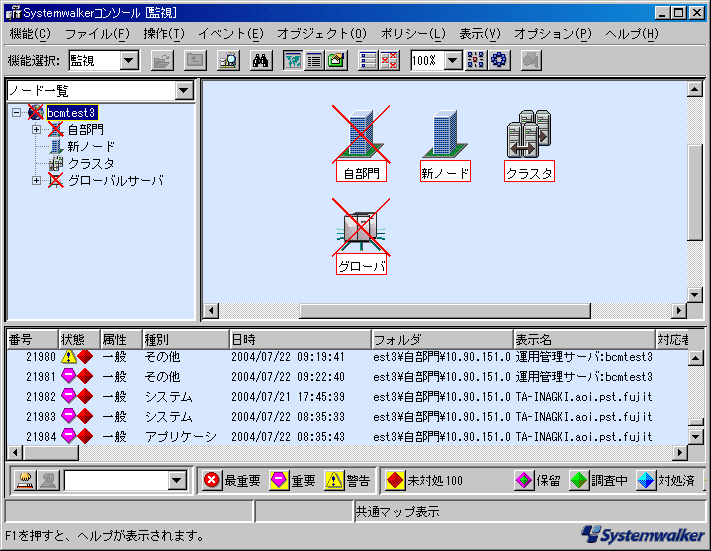Click the grayed-out speaker toolbar icon
Screen dimensions: 711x551
point(531,60)
